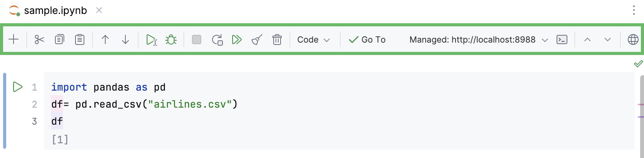This screenshot has width=644, height=158.
Task: Open the Code cell type dropdown
Action: [313, 39]
